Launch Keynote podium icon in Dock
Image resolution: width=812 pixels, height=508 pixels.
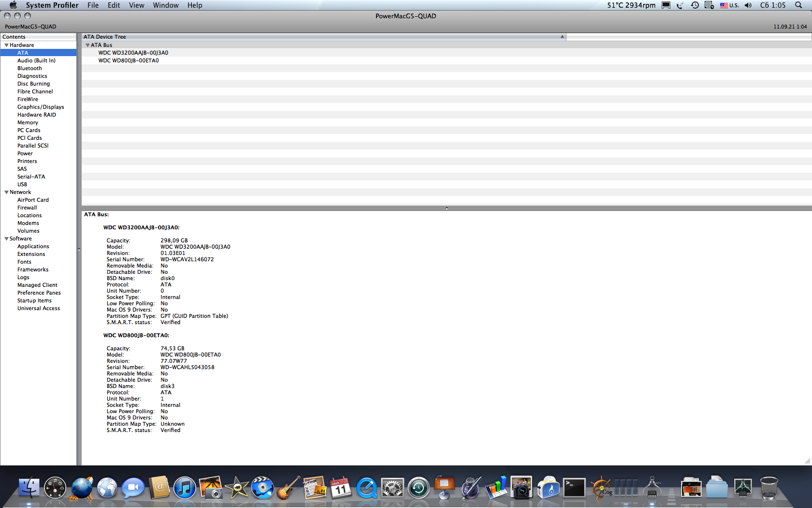pyautogui.click(x=444, y=488)
